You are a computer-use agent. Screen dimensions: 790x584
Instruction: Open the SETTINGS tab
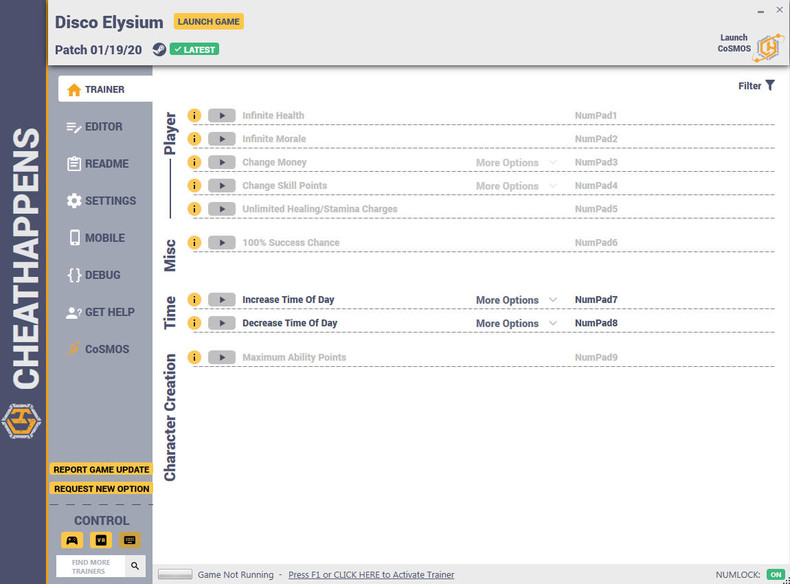click(101, 201)
